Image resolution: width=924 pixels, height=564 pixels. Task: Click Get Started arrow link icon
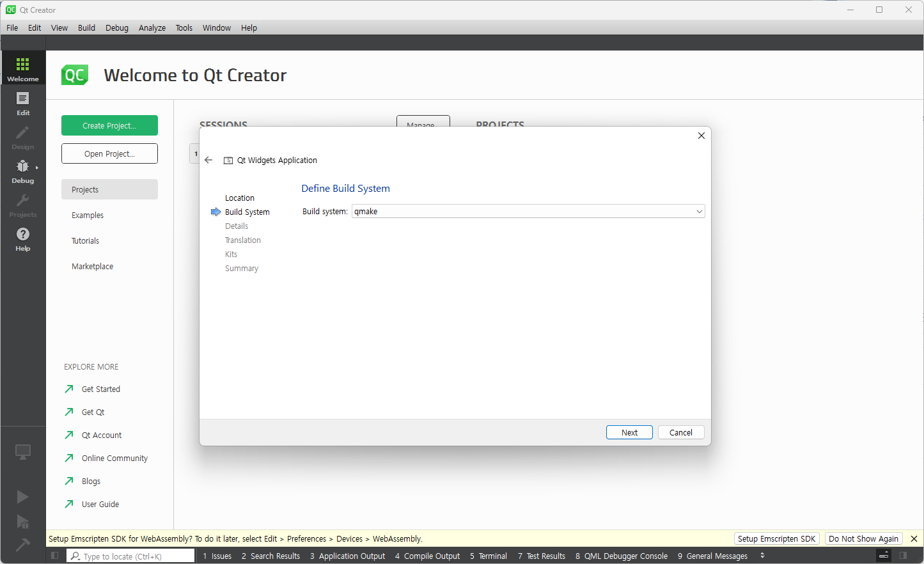(69, 389)
